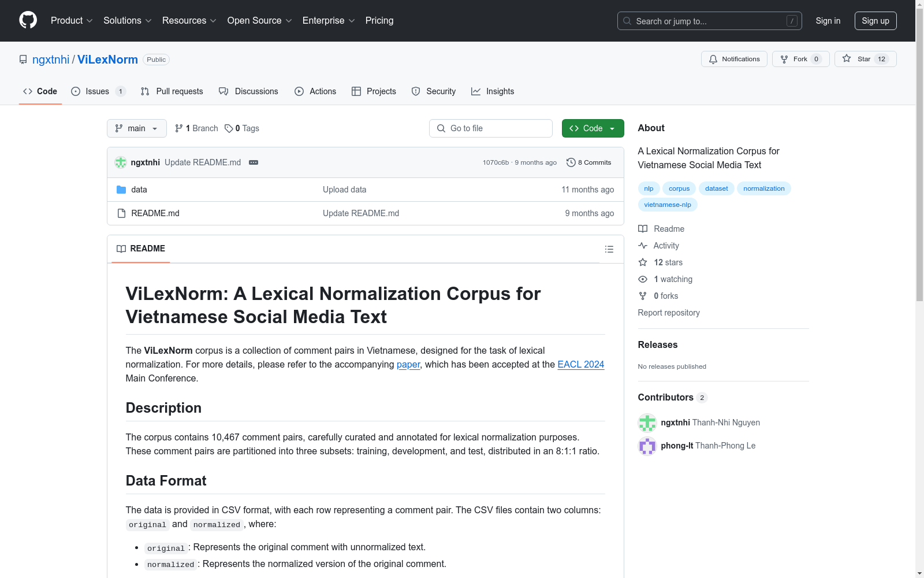Screen dimensions: 924x578
Task: Click the tag icon next to 0 Tags
Action: pos(229,128)
